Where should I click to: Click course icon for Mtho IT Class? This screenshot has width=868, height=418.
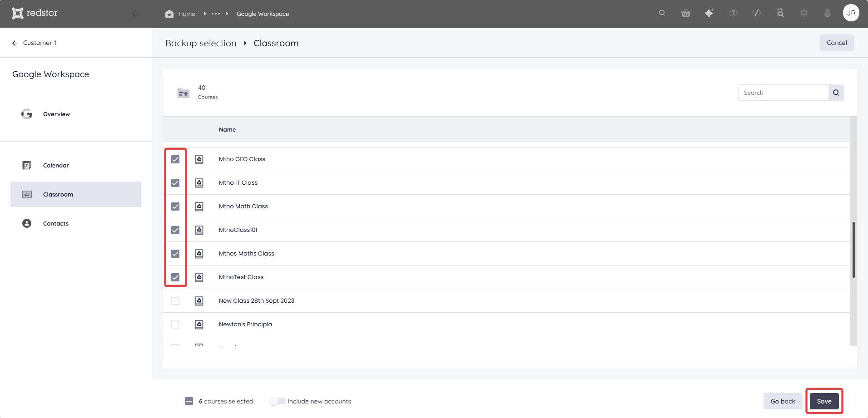(x=199, y=183)
